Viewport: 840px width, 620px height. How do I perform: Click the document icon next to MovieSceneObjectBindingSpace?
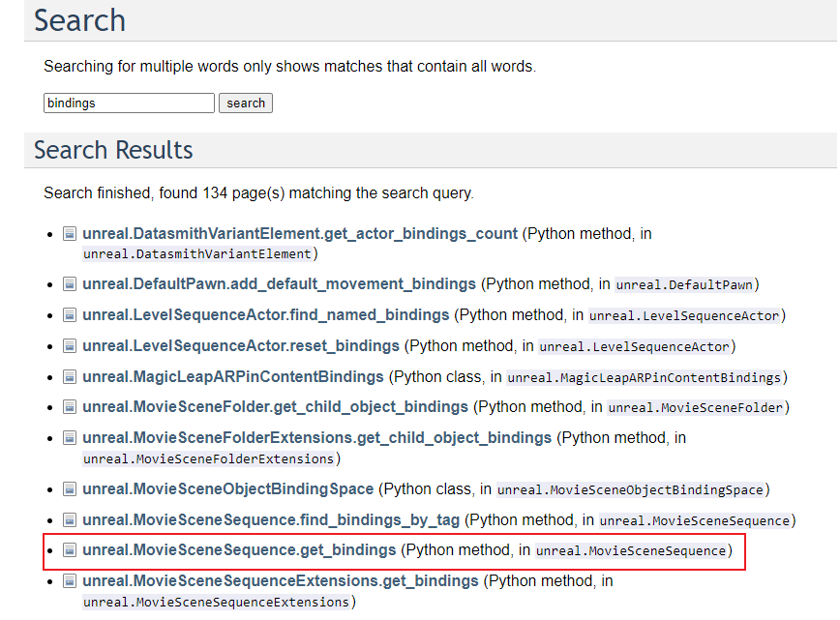point(70,488)
